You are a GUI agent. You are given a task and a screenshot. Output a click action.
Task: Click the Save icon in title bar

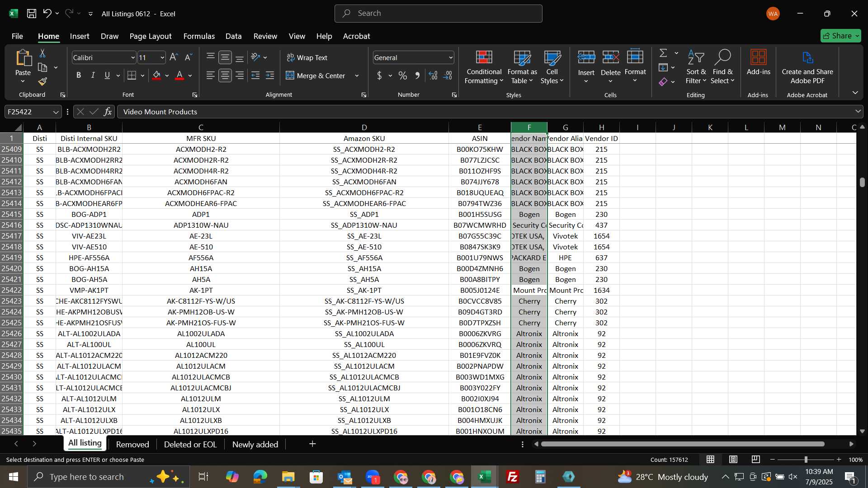click(x=32, y=14)
